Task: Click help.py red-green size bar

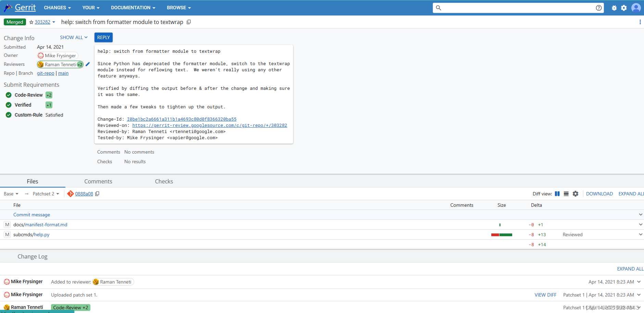Action: 502,235
